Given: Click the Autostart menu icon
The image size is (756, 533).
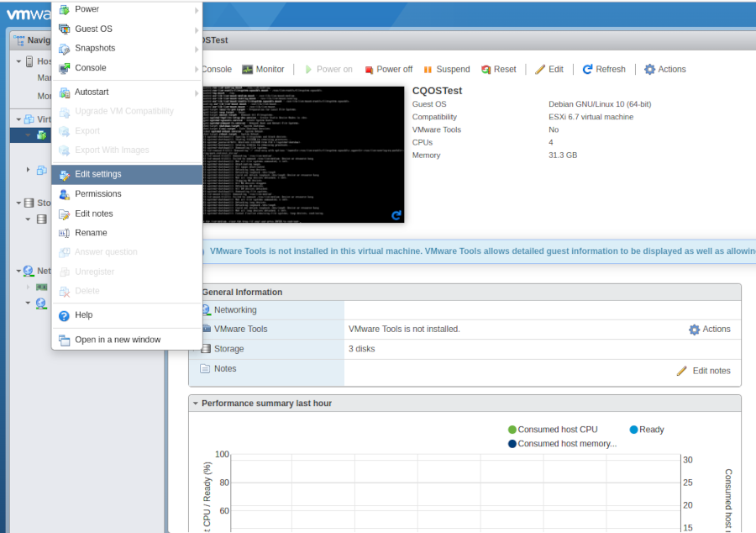Looking at the screenshot, I should (x=64, y=92).
